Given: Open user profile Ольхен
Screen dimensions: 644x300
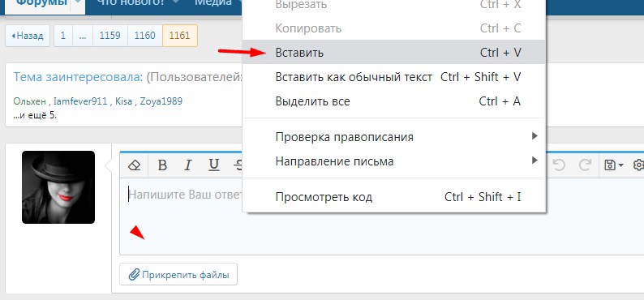Looking at the screenshot, I should [29, 101].
